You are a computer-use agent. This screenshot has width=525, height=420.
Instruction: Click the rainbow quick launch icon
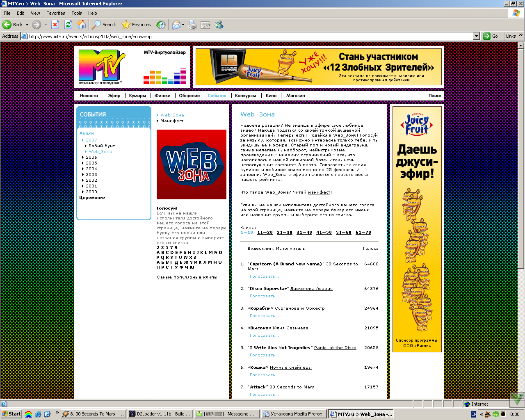click(29, 414)
